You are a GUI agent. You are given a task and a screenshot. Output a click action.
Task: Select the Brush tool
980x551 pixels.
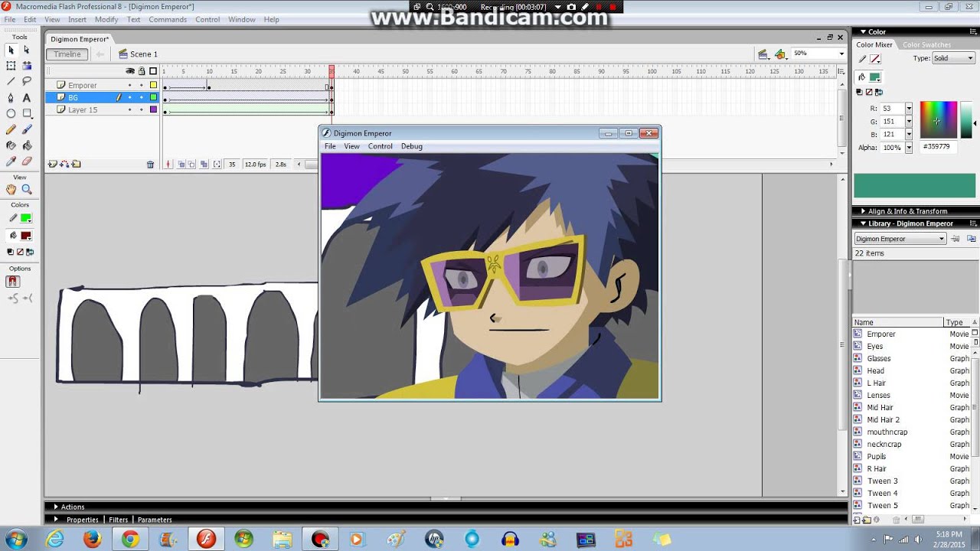pos(27,130)
